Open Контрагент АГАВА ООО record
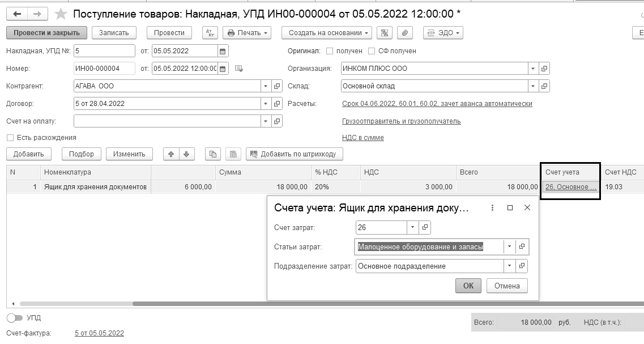 coord(277,86)
